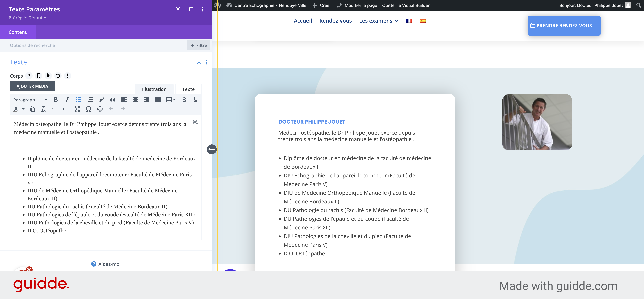This screenshot has height=299, width=644.
Task: Underline the selected text
Action: 196,100
